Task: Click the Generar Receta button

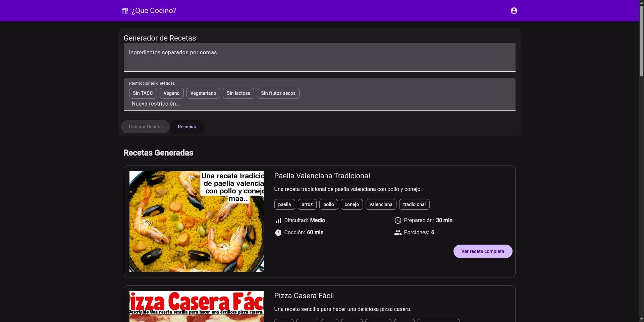Action: pos(145,127)
